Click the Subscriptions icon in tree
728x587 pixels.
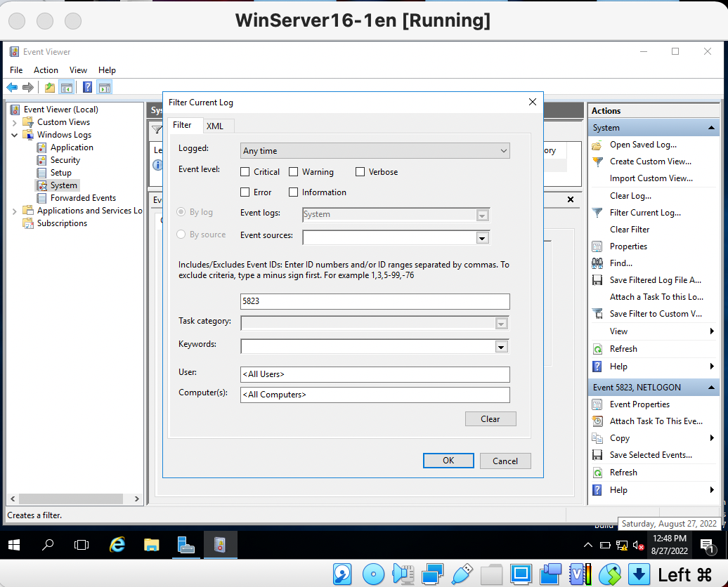(28, 223)
